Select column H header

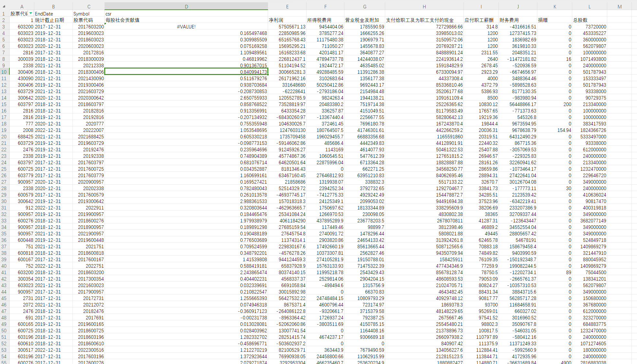point(424,6)
